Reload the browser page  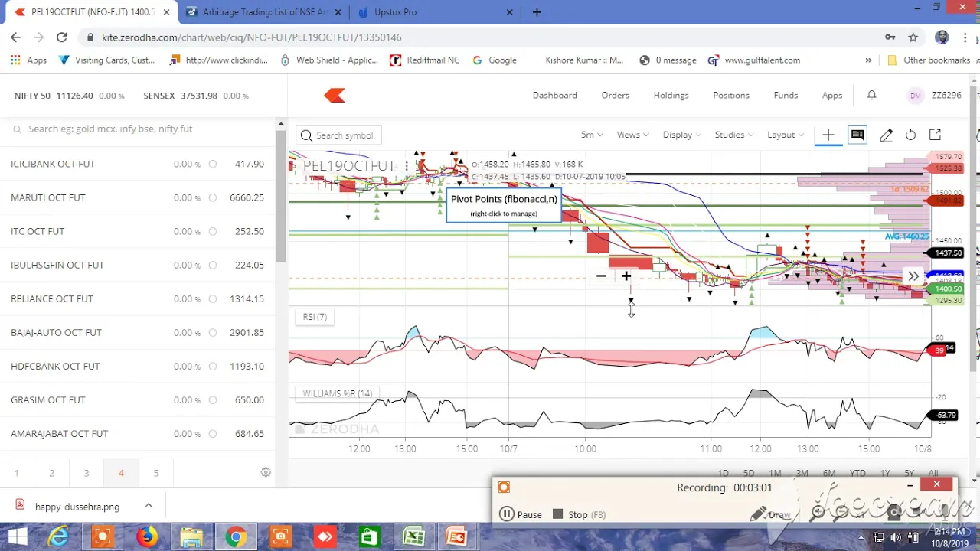point(62,37)
